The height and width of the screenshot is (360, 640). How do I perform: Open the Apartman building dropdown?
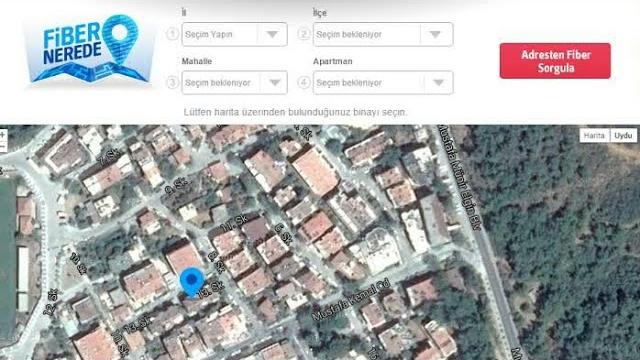[383, 82]
